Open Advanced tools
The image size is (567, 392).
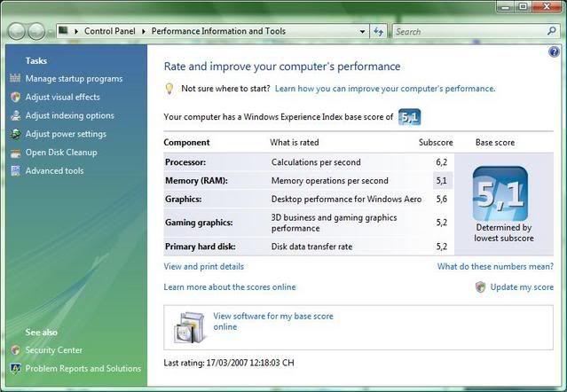pyautogui.click(x=54, y=170)
